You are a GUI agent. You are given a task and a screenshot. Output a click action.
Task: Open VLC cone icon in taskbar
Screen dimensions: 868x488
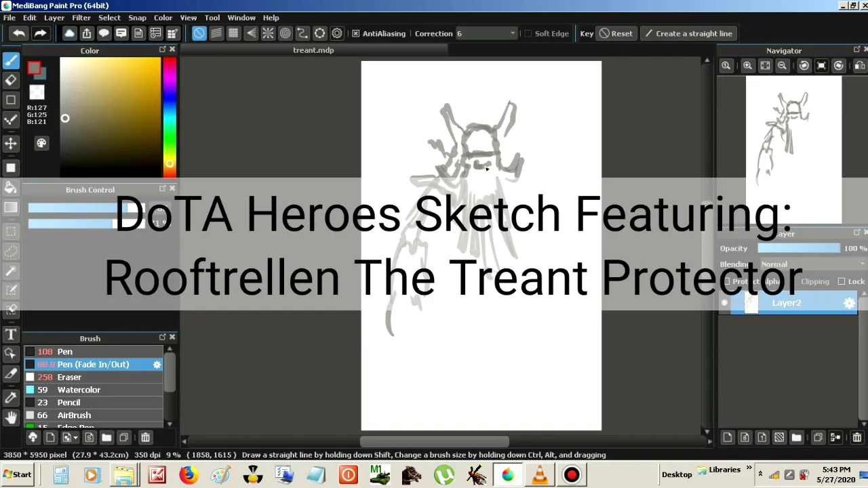(540, 474)
